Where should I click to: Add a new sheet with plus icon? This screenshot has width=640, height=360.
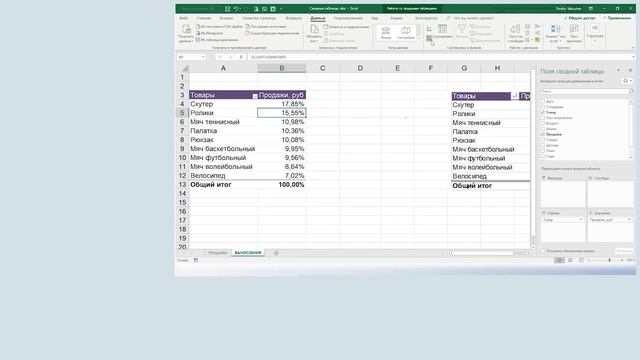(276, 253)
